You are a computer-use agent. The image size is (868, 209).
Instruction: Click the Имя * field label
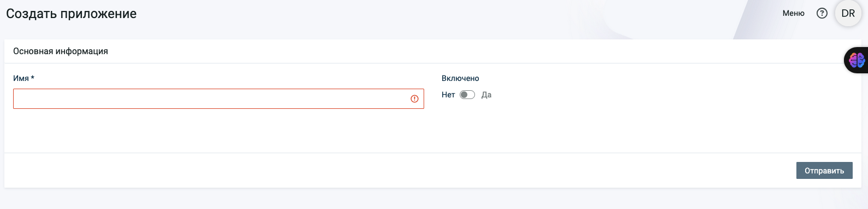(x=24, y=78)
